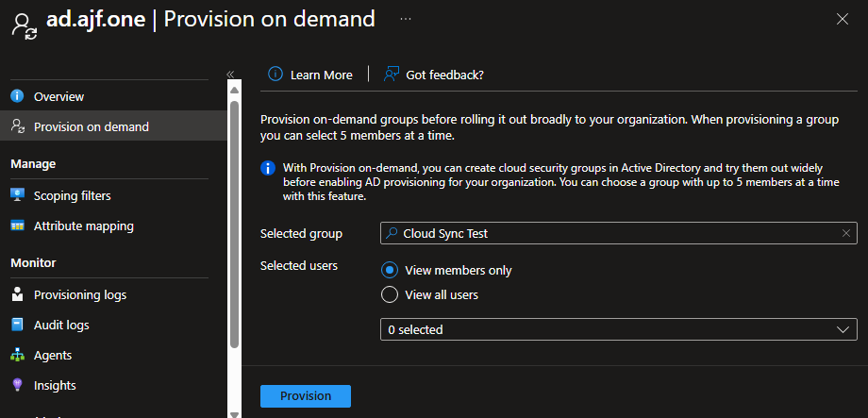Click the Provision button
This screenshot has width=868, height=418.
point(306,396)
